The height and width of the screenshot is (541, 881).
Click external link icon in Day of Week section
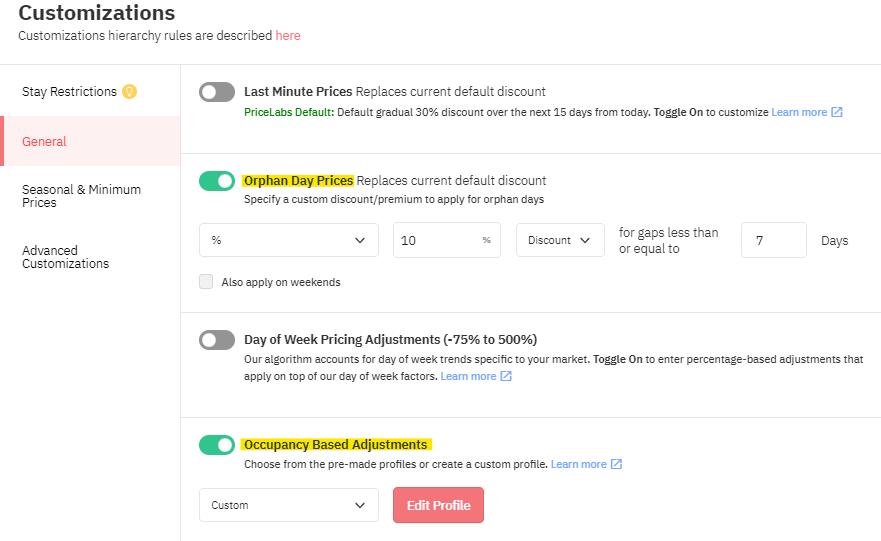coord(506,376)
